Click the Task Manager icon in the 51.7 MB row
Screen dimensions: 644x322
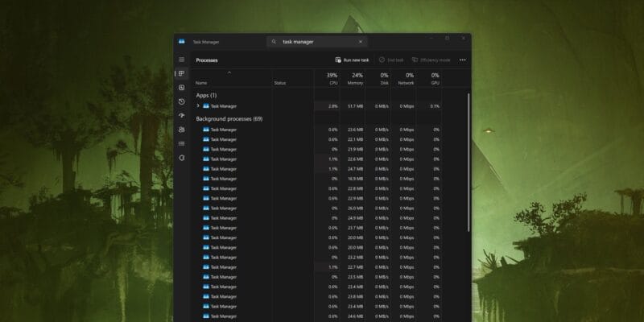206,106
